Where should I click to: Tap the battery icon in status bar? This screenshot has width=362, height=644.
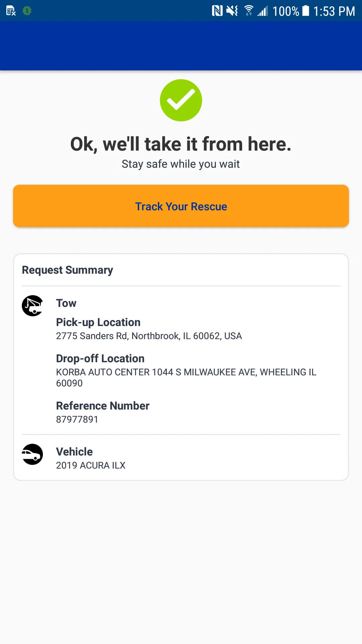[x=306, y=11]
